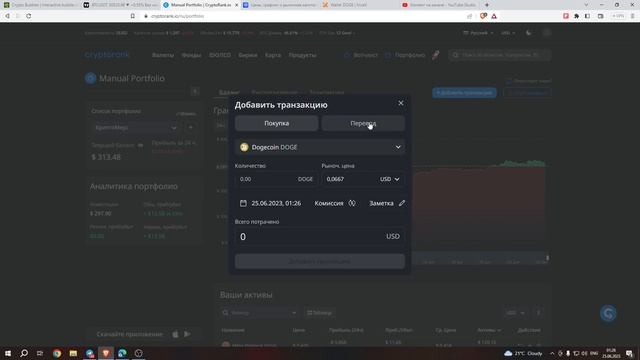Open the Windows Start menu
The image size is (640, 360).
pos(8,353)
